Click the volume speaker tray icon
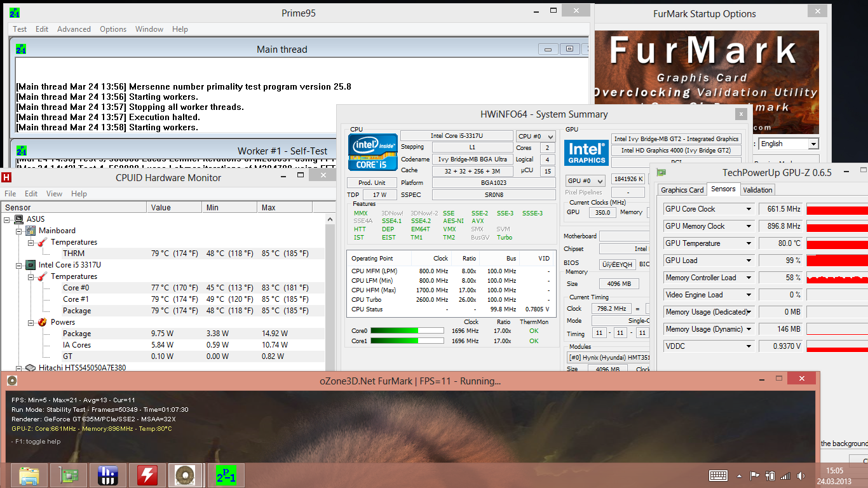 pyautogui.click(x=800, y=475)
